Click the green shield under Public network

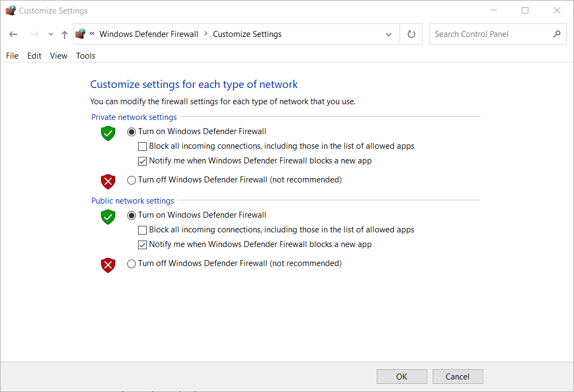[x=108, y=217]
